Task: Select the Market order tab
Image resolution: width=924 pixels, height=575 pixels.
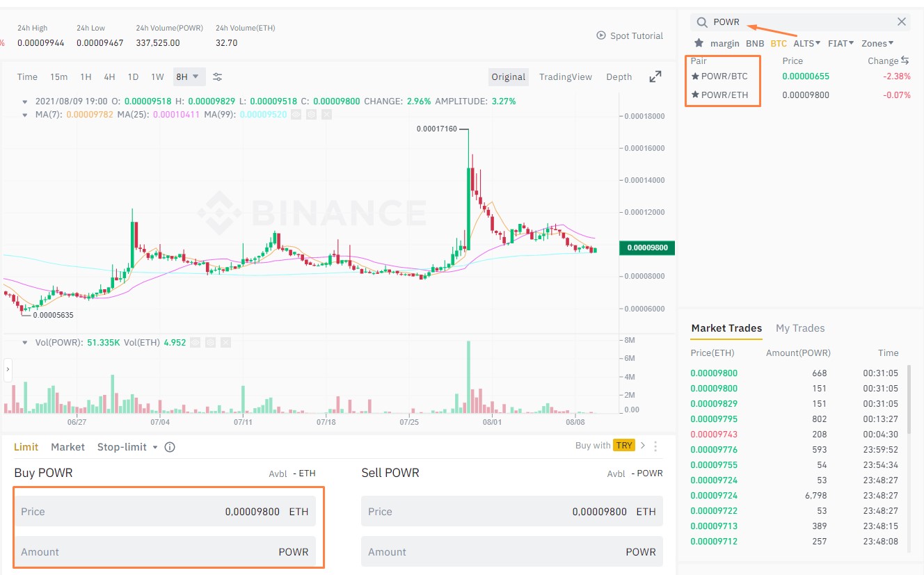Action: pos(67,447)
